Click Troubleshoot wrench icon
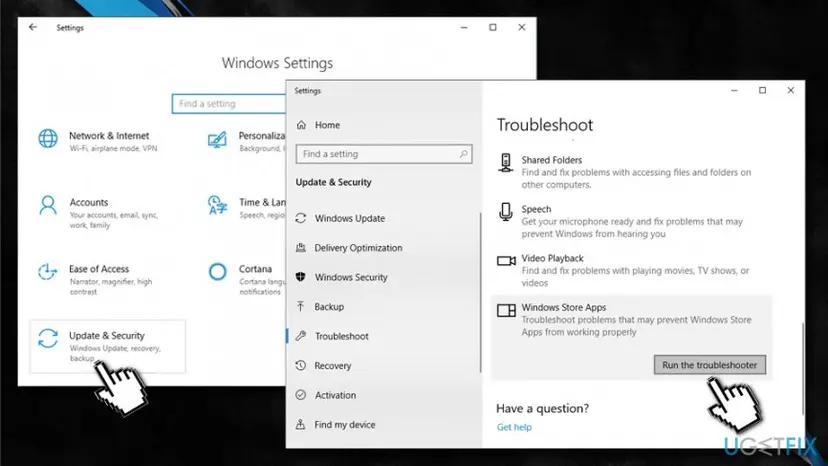828x466 pixels. 300,336
